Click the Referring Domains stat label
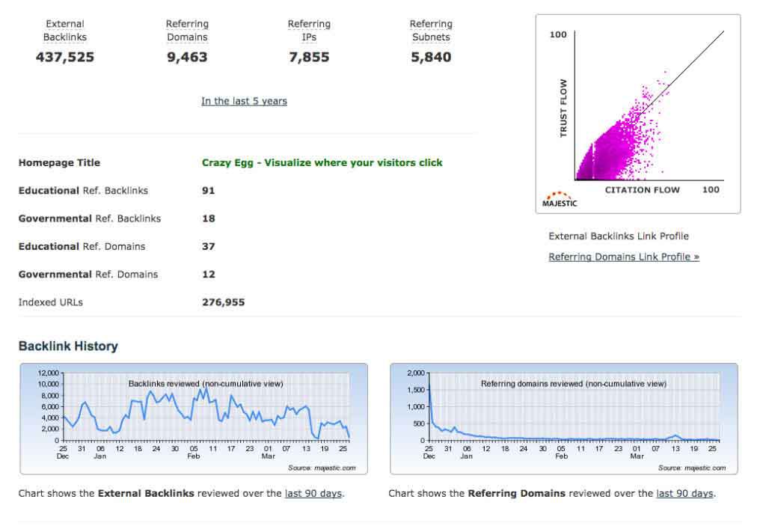The image size is (766, 532). click(x=187, y=30)
